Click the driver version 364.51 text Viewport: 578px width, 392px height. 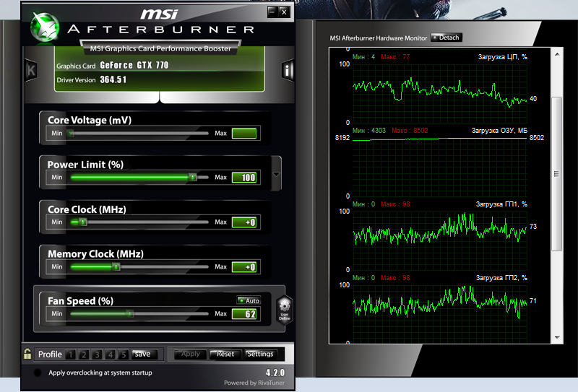pos(113,79)
